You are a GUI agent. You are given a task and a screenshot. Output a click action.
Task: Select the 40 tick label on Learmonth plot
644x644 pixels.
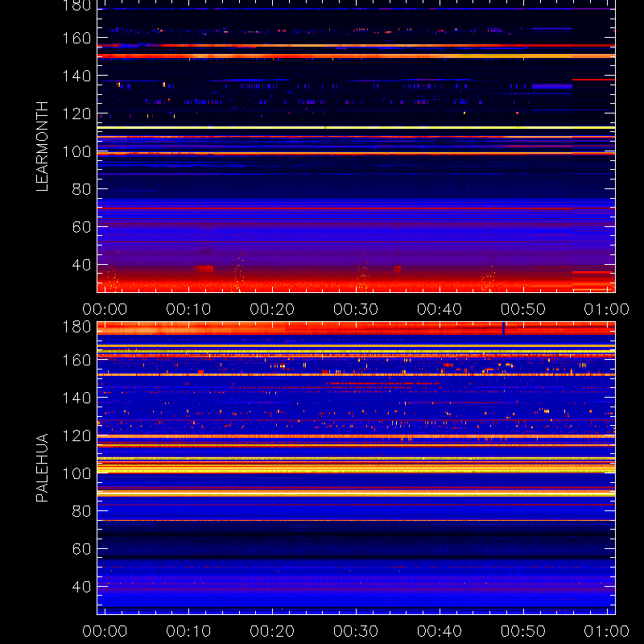point(81,265)
